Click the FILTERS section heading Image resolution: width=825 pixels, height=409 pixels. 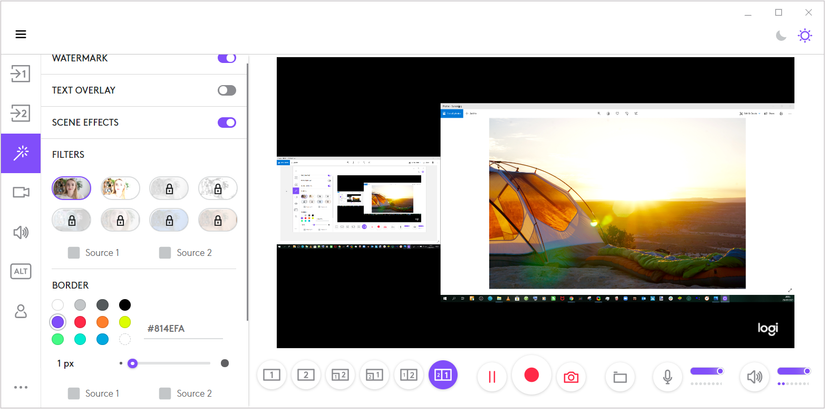[68, 155]
